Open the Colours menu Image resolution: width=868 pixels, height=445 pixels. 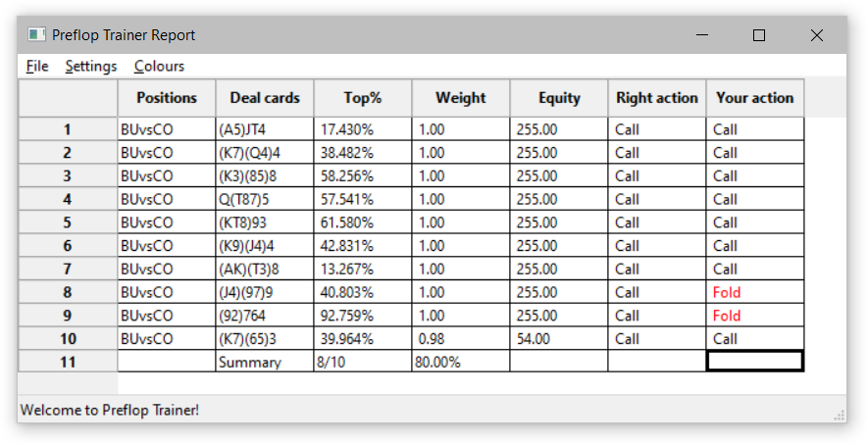coord(159,67)
